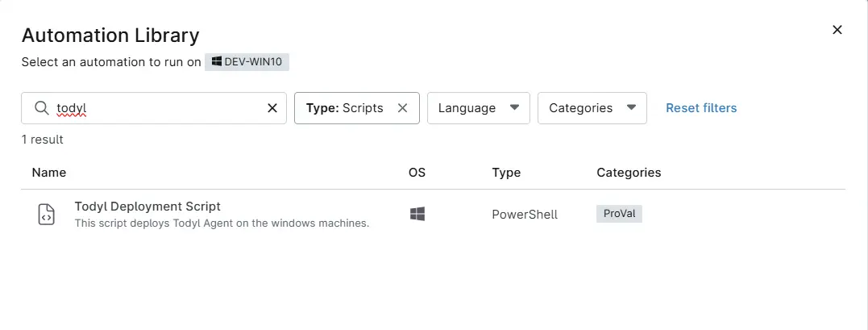The height and width of the screenshot is (330, 868).
Task: Open the Categories dropdown filter
Action: click(x=592, y=108)
